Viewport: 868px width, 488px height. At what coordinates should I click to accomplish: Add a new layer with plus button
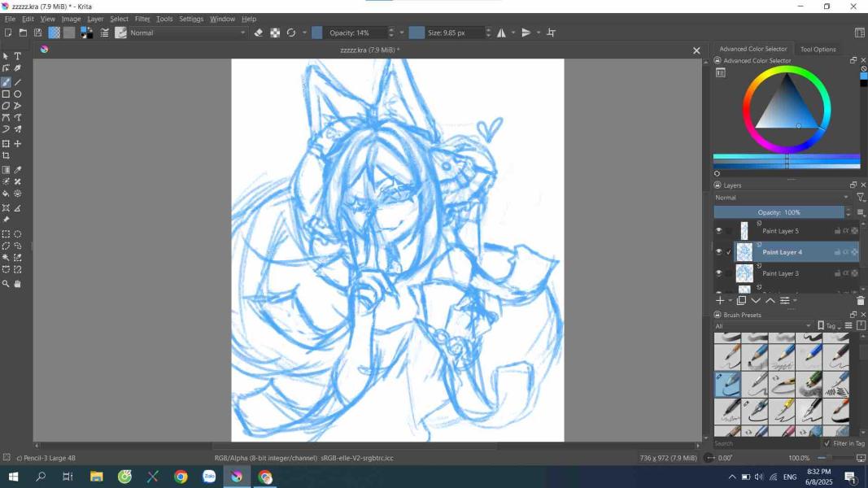click(x=720, y=300)
